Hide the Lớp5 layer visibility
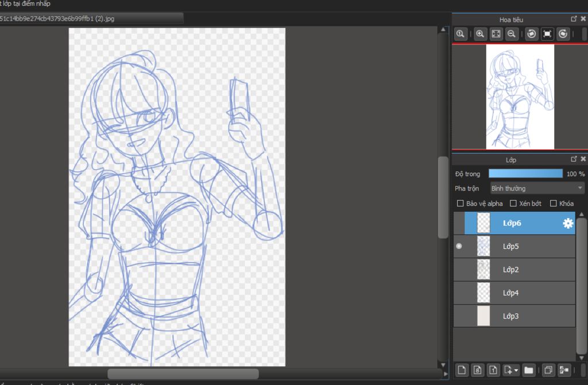Image resolution: width=588 pixels, height=385 pixels. (x=459, y=246)
